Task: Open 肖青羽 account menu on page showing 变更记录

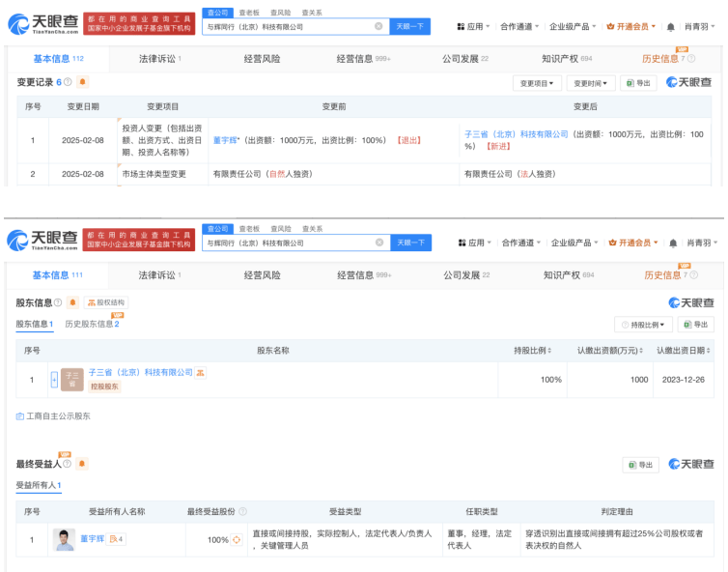Action: click(700, 26)
